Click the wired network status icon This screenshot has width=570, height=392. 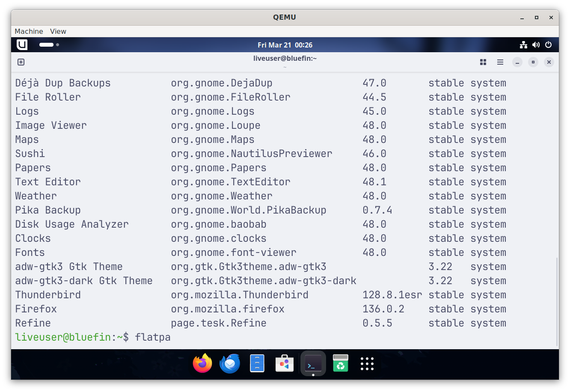coord(523,45)
